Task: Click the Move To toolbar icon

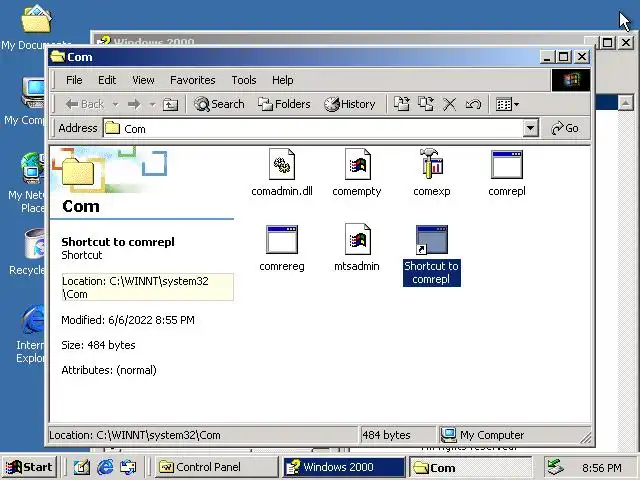Action: click(x=402, y=104)
